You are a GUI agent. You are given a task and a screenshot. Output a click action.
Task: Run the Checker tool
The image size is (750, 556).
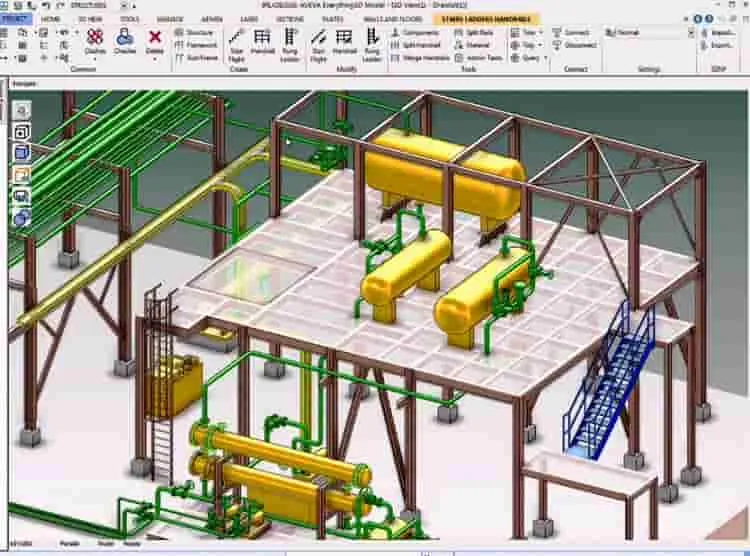tap(125, 40)
